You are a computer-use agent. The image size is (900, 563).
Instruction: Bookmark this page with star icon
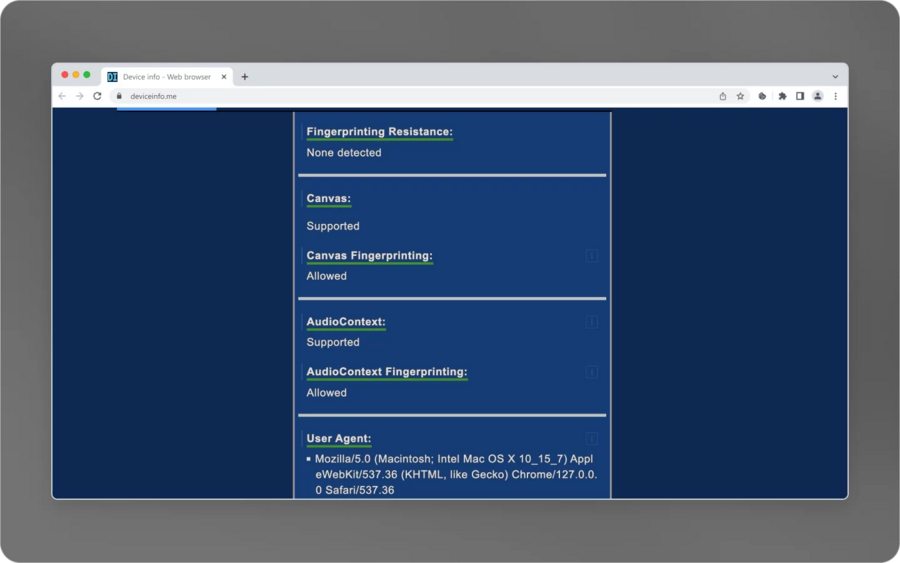click(740, 96)
